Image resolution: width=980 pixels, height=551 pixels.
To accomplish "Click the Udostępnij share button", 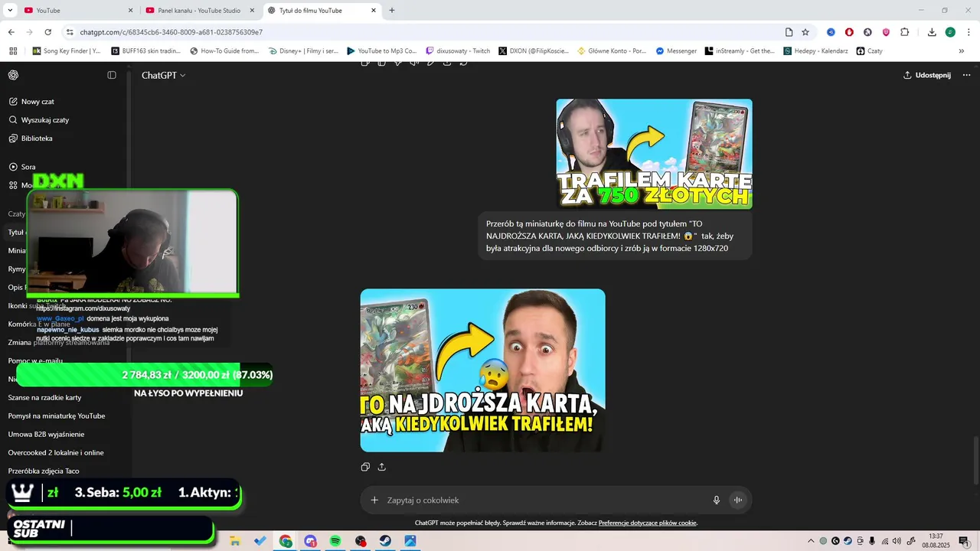I will coord(926,75).
